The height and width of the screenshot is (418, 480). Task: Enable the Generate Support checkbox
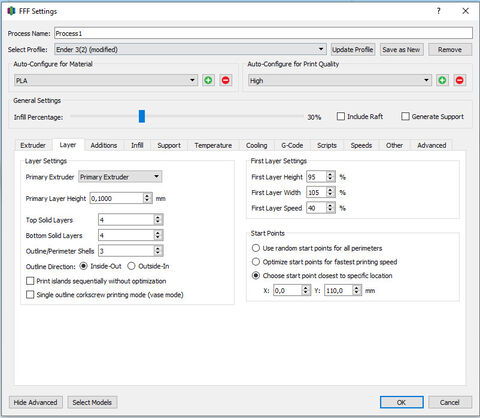pyautogui.click(x=405, y=116)
